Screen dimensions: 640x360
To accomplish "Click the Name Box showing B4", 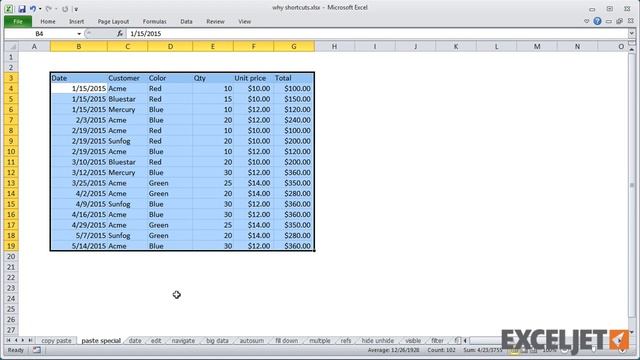I will pyautogui.click(x=40, y=33).
